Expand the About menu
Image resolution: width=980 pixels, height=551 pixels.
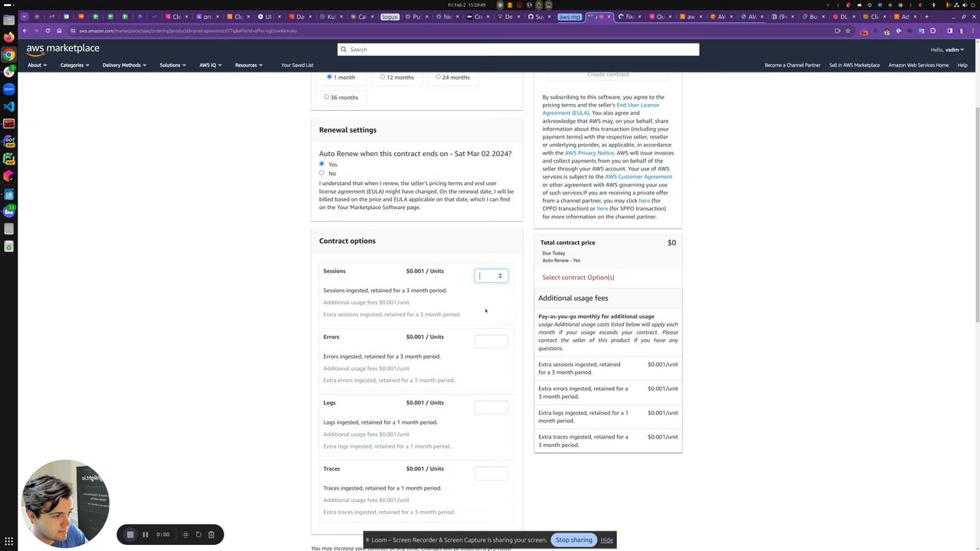click(37, 65)
